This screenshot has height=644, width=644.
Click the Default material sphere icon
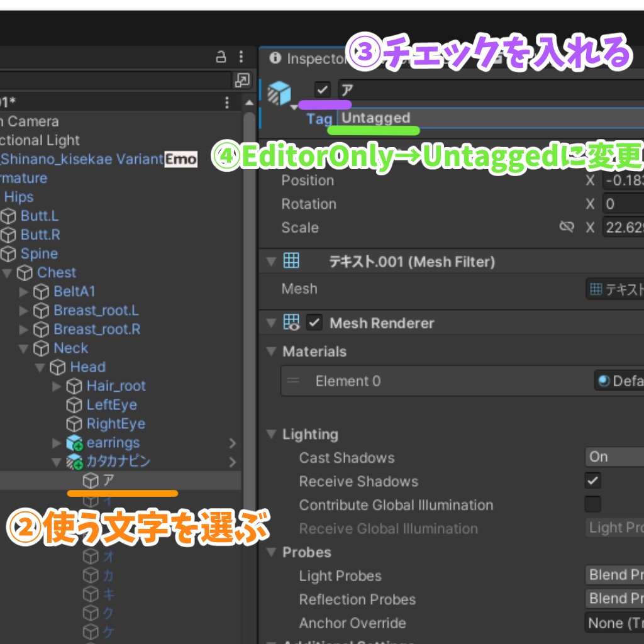tap(604, 381)
